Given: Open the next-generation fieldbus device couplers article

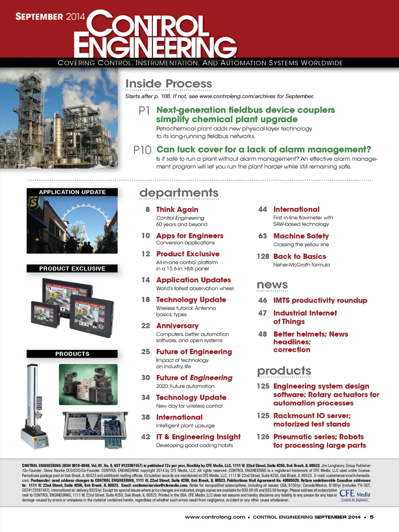Looking at the screenshot, I should [x=245, y=115].
